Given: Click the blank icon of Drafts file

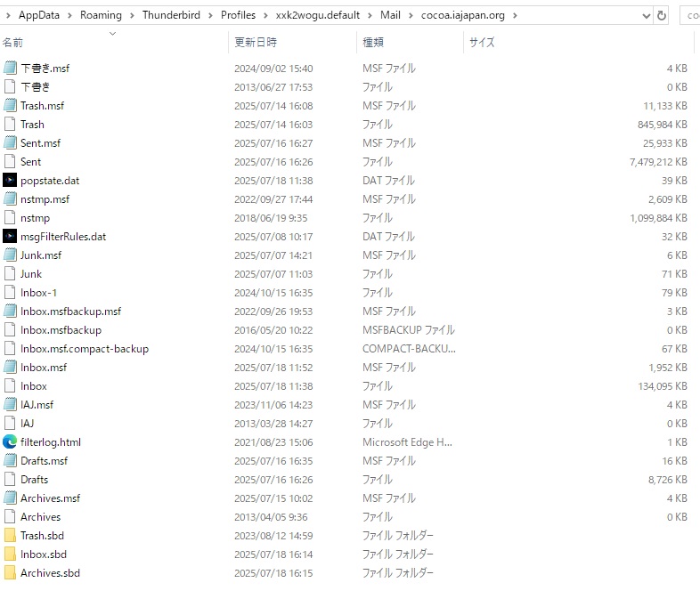Looking at the screenshot, I should (10, 480).
